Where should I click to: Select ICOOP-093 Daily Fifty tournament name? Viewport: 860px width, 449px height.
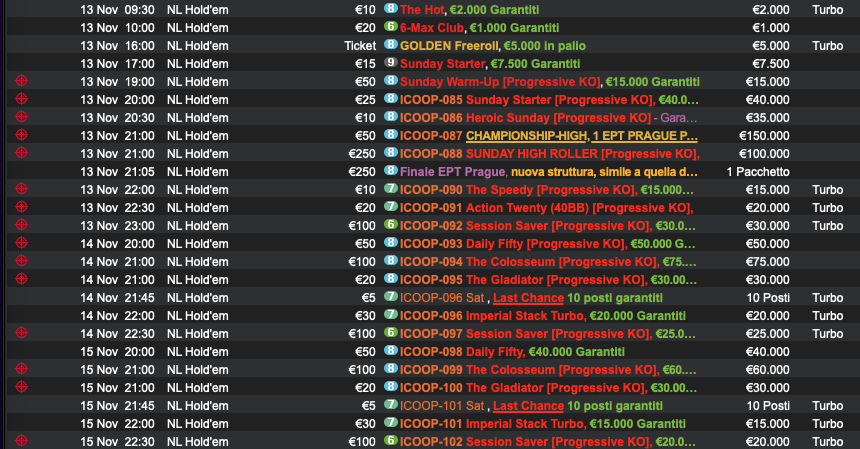click(x=547, y=244)
